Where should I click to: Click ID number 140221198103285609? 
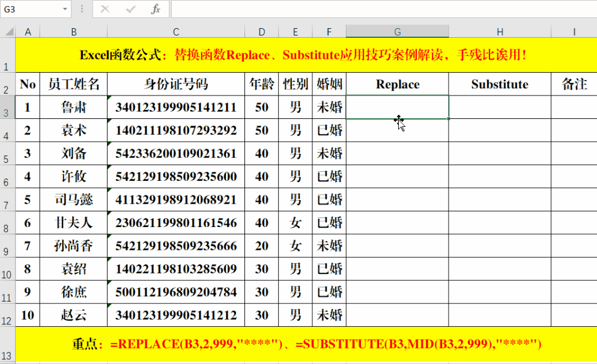176,269
